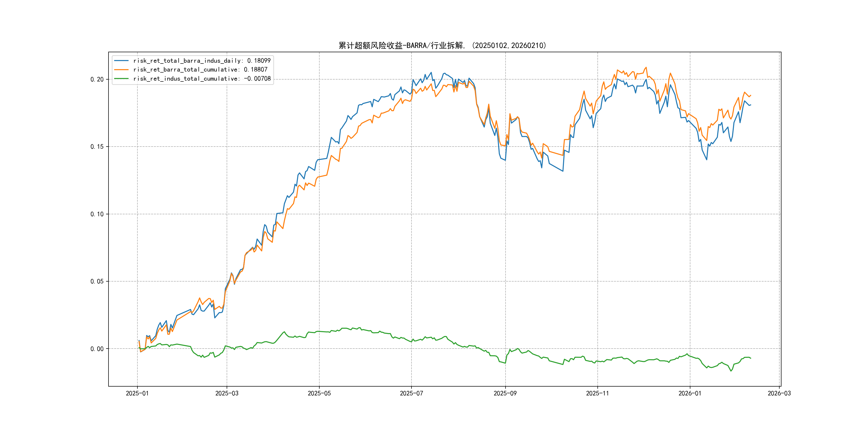The width and height of the screenshot is (868, 434).
Task: Click the 0.15 y-axis tick label
Action: [x=97, y=147]
